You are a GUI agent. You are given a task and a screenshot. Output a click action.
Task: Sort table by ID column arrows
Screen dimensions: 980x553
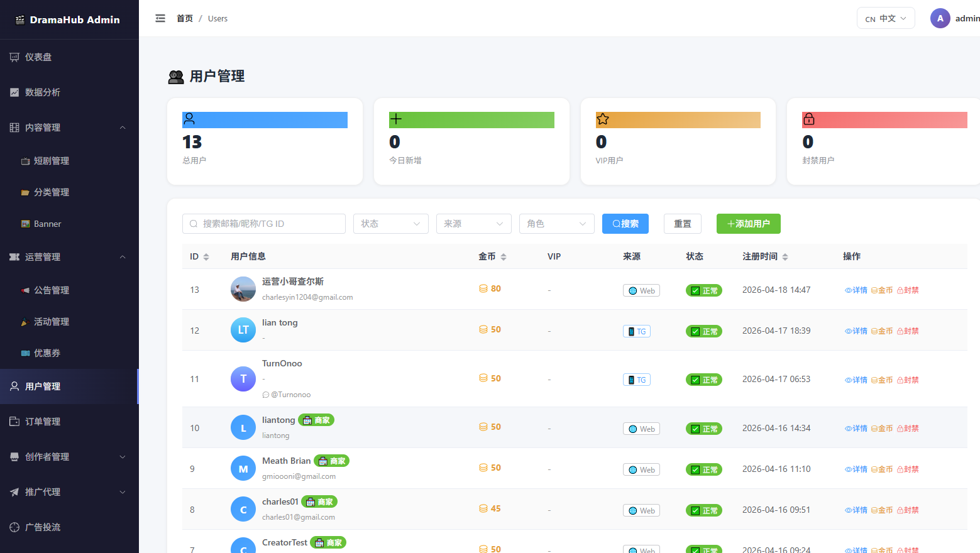point(206,256)
